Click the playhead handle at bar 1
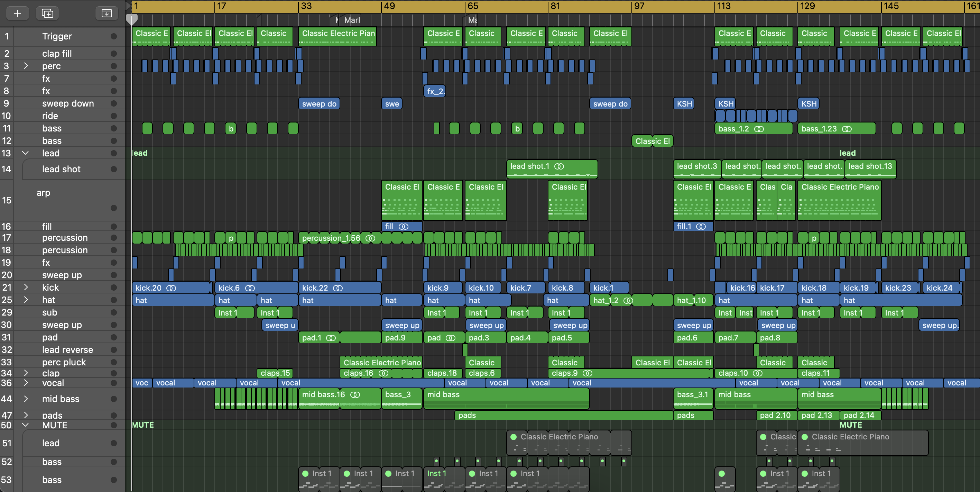This screenshot has width=980, height=492. pyautogui.click(x=132, y=19)
